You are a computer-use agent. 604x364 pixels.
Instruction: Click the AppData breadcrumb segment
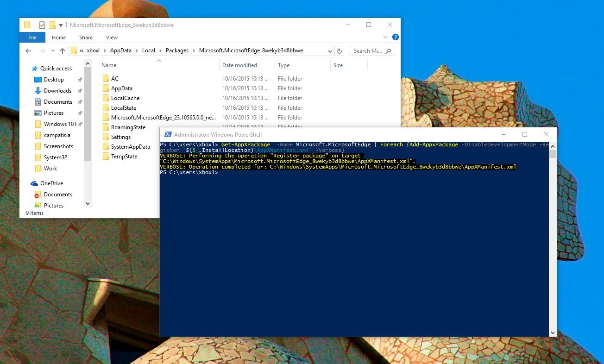[120, 50]
